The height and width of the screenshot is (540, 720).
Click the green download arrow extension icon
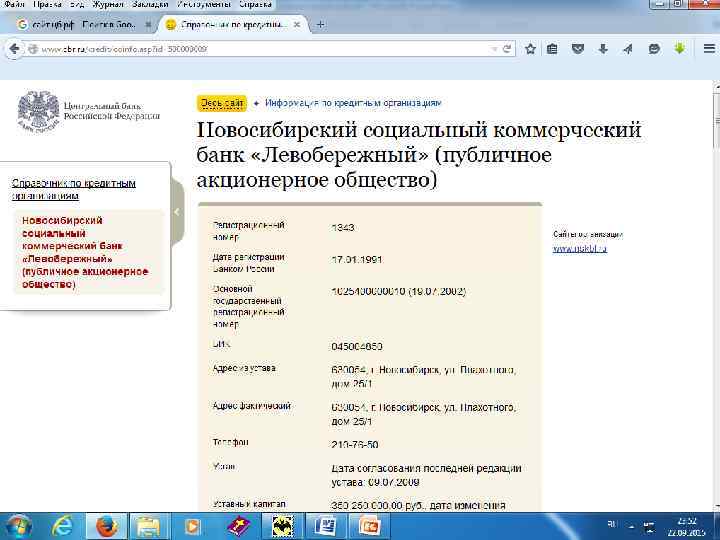click(x=680, y=48)
